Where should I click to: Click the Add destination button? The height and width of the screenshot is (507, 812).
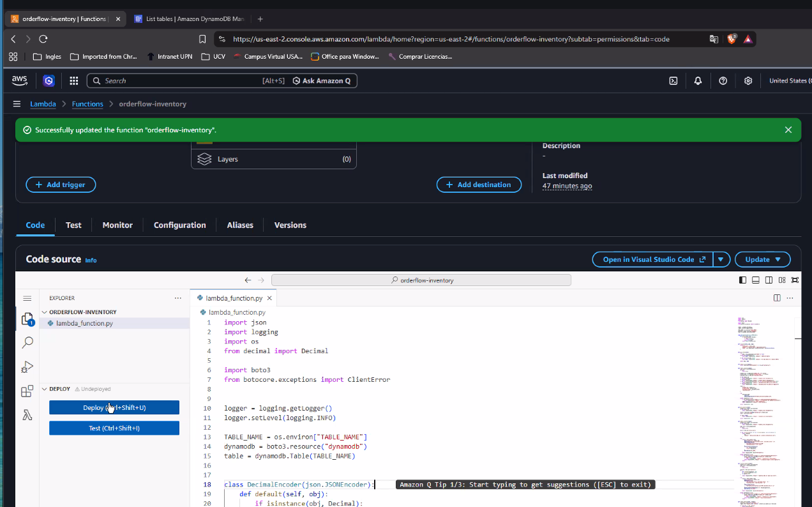click(479, 185)
